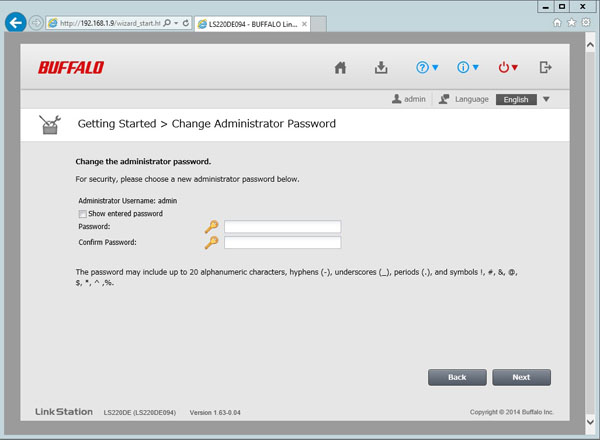Click the address bar search icon

pyautogui.click(x=167, y=23)
